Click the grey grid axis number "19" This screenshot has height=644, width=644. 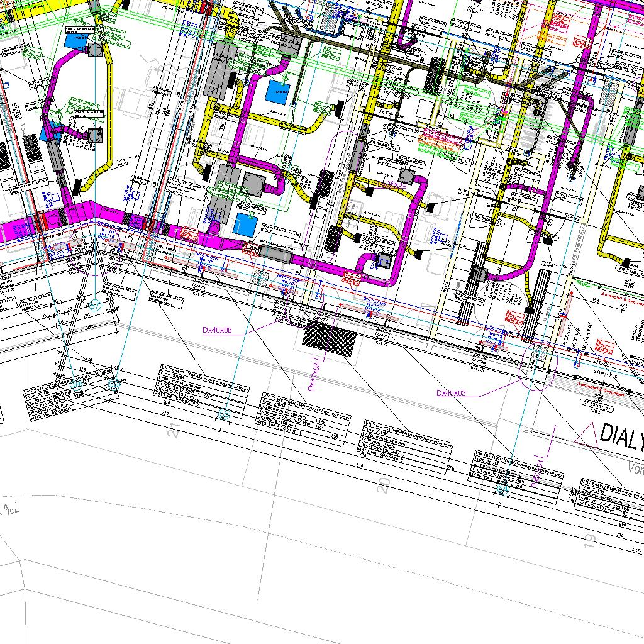(589, 541)
